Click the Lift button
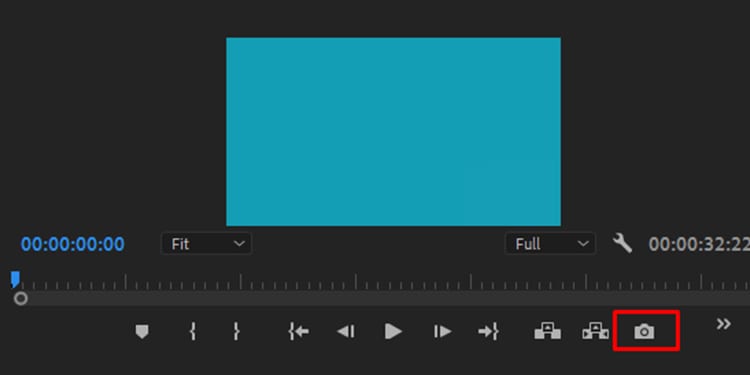 coord(548,331)
